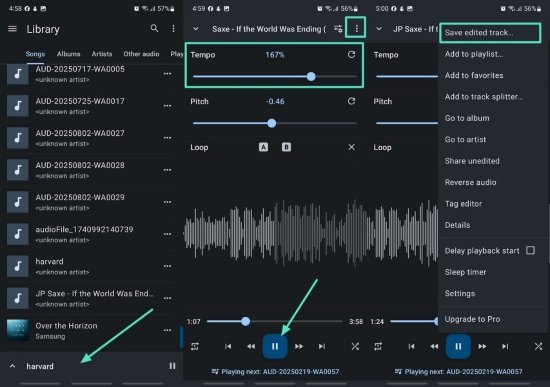Viewport: 550px width, 387px height.
Task: Open options for AUD-20250802-WA0027
Action: (x=167, y=138)
